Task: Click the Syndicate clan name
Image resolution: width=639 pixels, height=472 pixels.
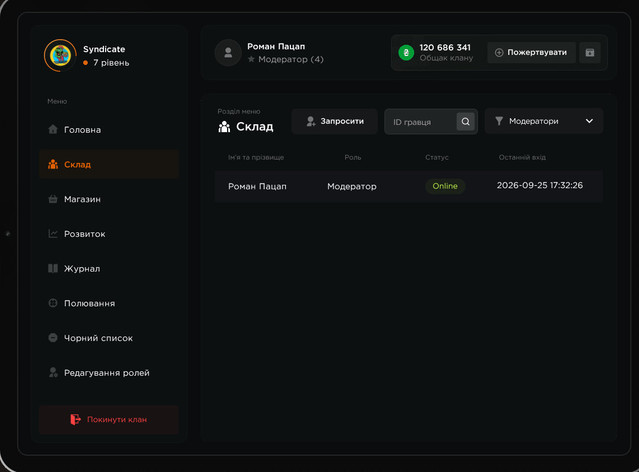Action: point(104,49)
